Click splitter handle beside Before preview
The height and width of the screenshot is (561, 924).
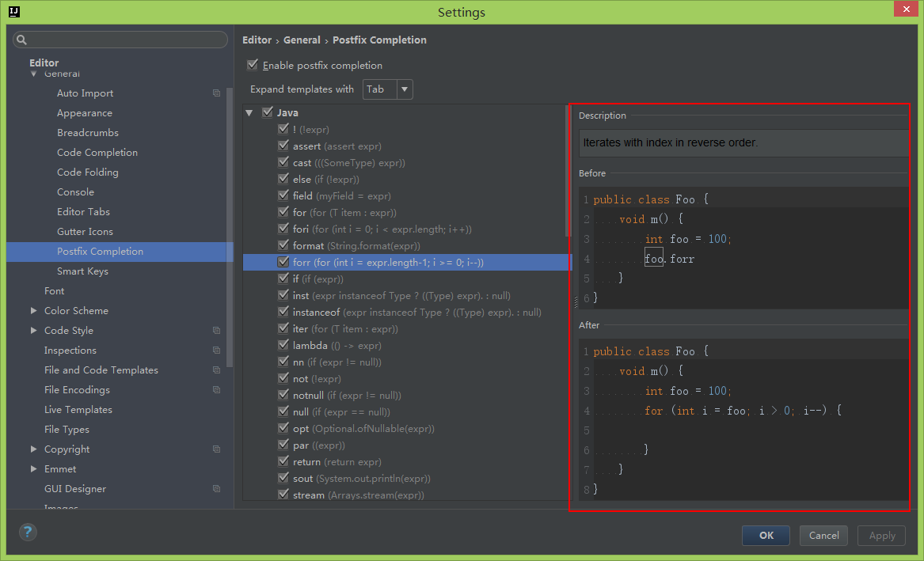(576, 302)
